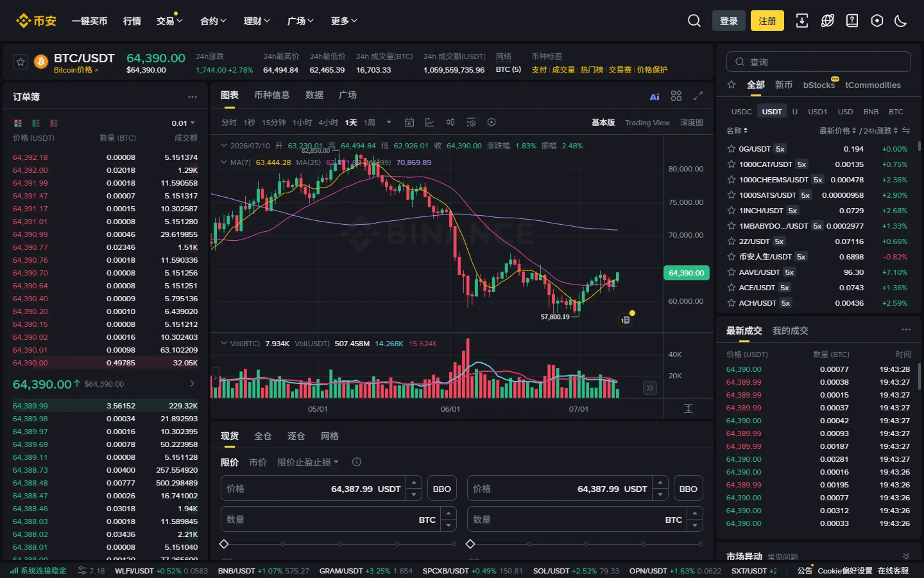Open chart layout grid icon

pyautogui.click(x=676, y=96)
